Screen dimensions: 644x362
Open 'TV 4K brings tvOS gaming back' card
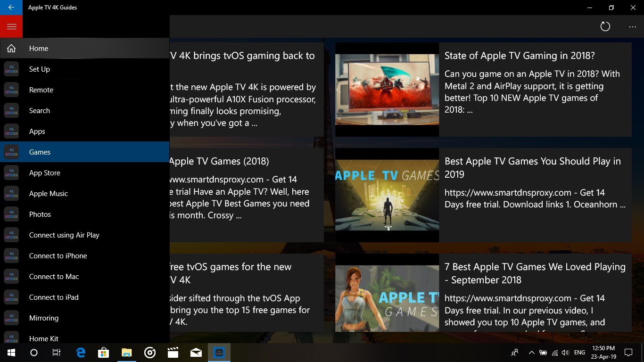coord(247,90)
